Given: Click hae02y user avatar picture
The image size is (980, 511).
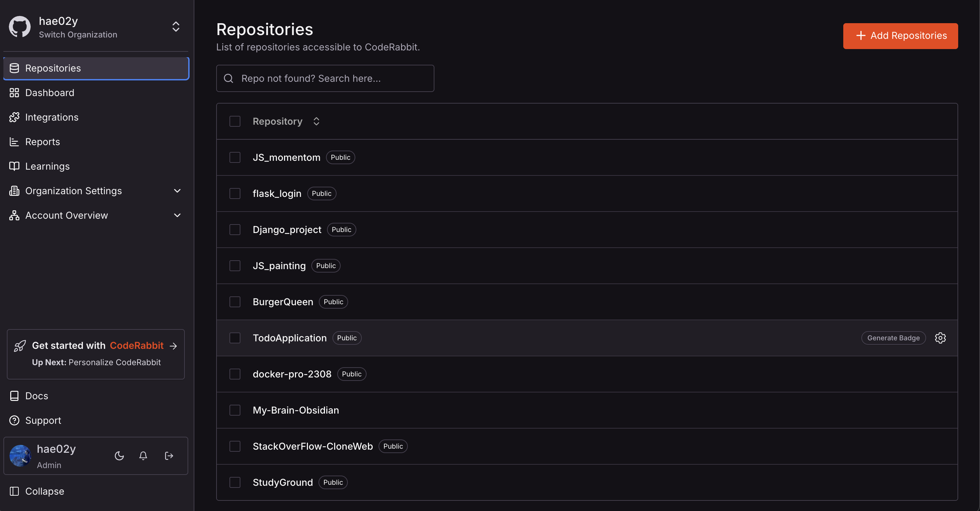Looking at the screenshot, I should 20,455.
